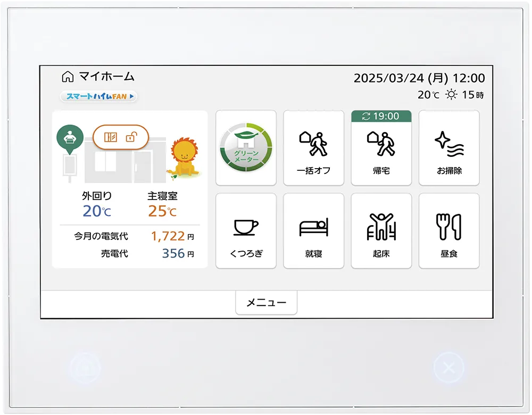Image resolution: width=532 pixels, height=415 pixels.
Task: Open the スマートハイムFAN banner
Action: click(97, 97)
